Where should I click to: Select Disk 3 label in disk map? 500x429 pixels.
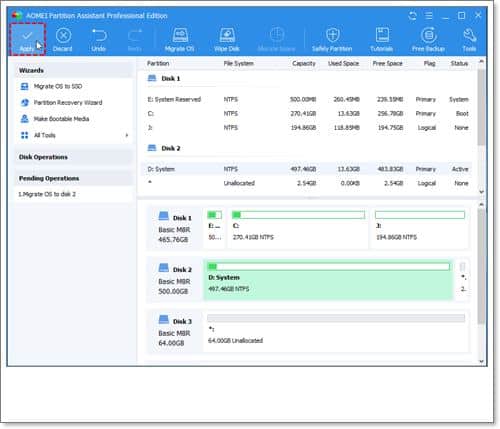[174, 332]
